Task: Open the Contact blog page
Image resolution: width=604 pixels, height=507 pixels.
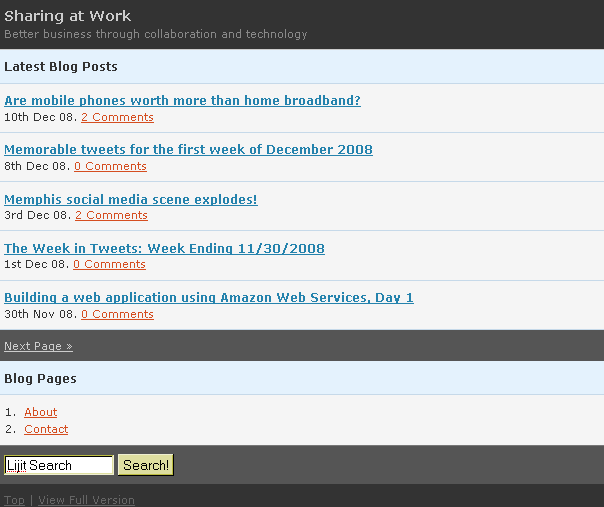Action: (x=46, y=429)
